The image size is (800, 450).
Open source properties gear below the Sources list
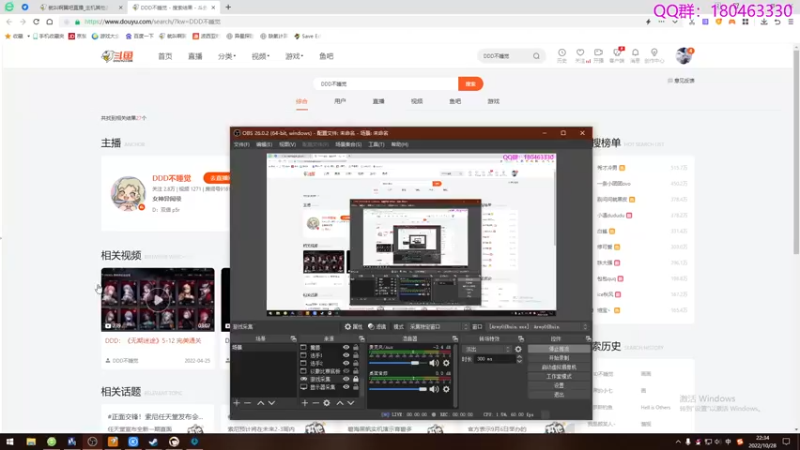click(327, 403)
